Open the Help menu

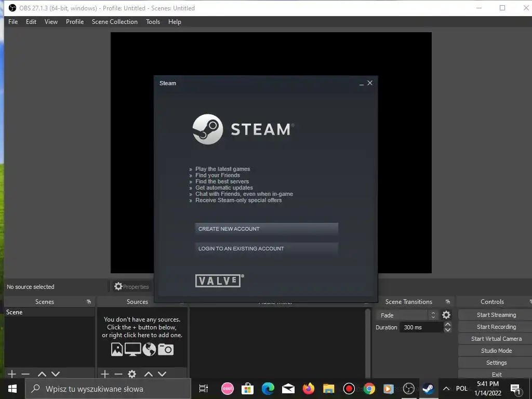tap(175, 22)
